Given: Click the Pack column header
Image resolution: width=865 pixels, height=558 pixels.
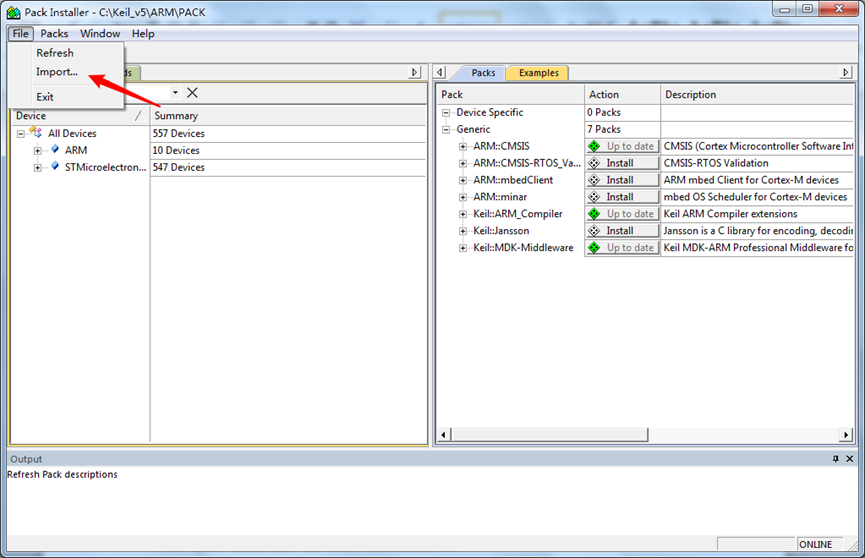Looking at the screenshot, I should 511,95.
